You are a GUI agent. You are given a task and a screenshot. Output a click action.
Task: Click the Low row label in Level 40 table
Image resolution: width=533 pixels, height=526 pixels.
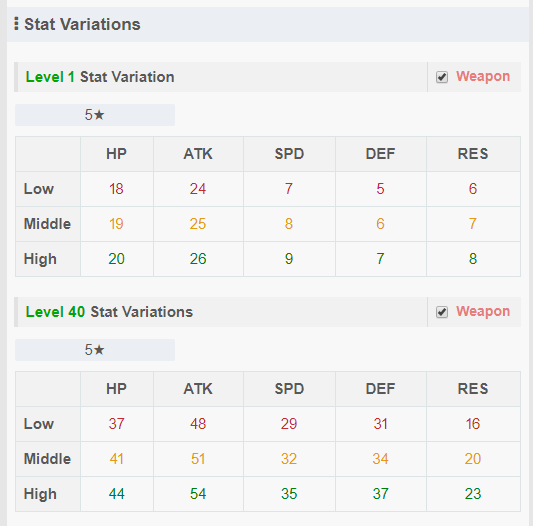(x=39, y=424)
